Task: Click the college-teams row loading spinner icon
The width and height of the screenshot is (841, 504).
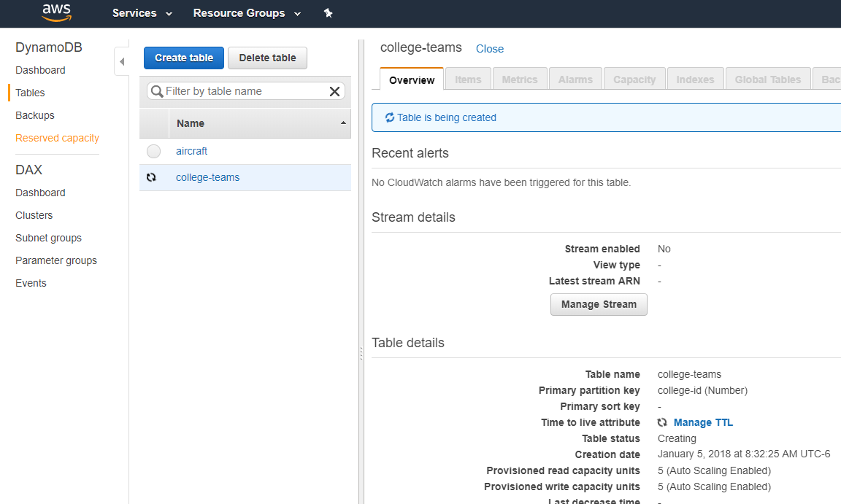Action: coord(151,177)
